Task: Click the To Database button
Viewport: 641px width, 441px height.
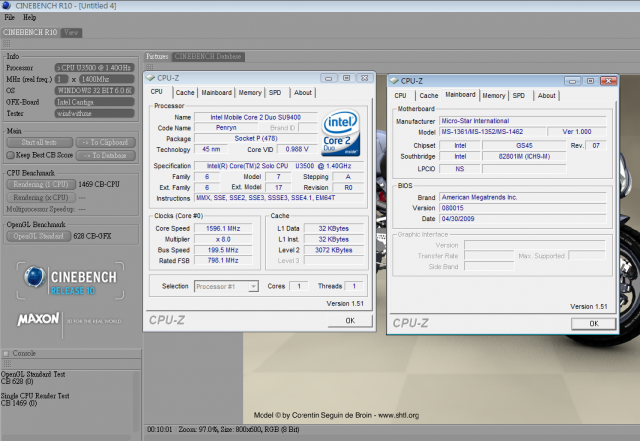Action: [x=105, y=155]
